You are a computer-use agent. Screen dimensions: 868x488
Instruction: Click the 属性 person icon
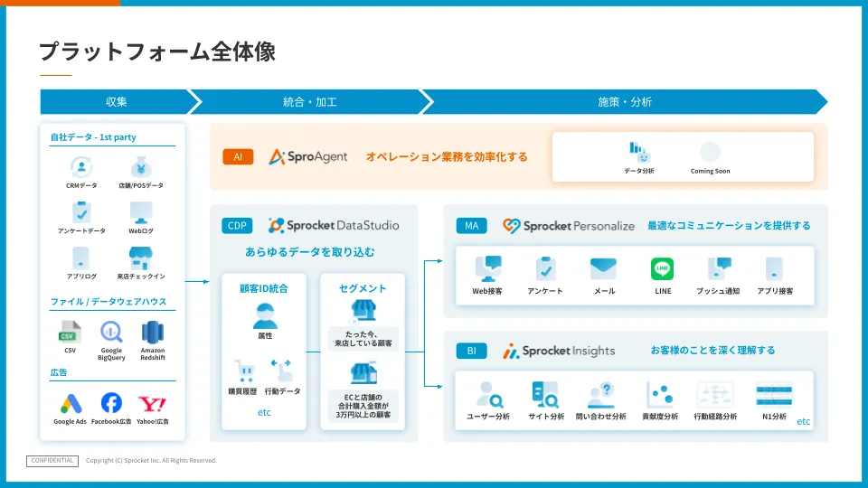tap(265, 316)
